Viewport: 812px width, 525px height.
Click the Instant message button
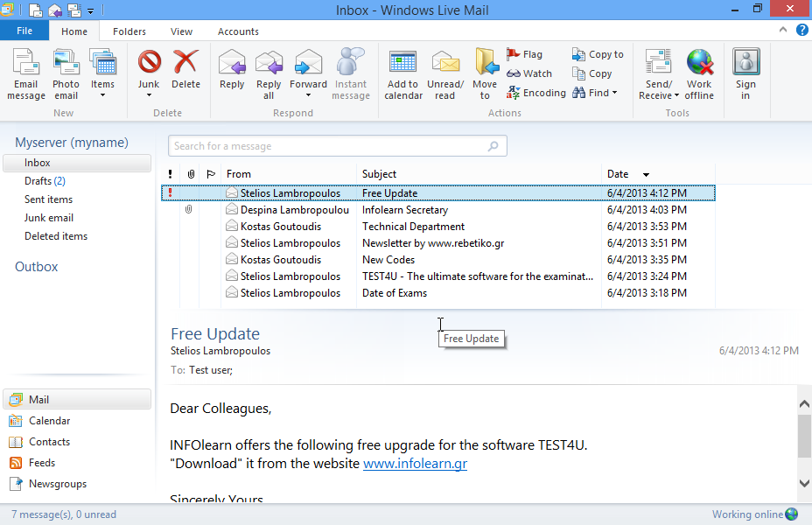click(351, 74)
